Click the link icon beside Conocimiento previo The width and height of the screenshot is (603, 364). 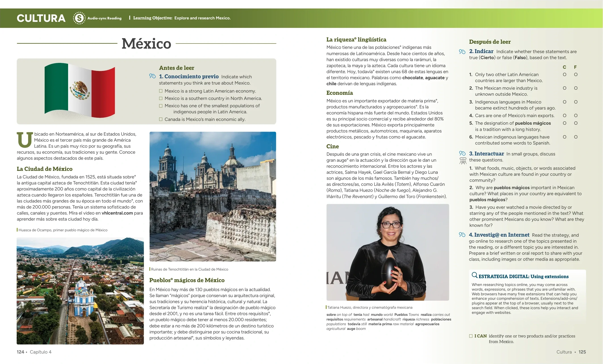pyautogui.click(x=152, y=76)
